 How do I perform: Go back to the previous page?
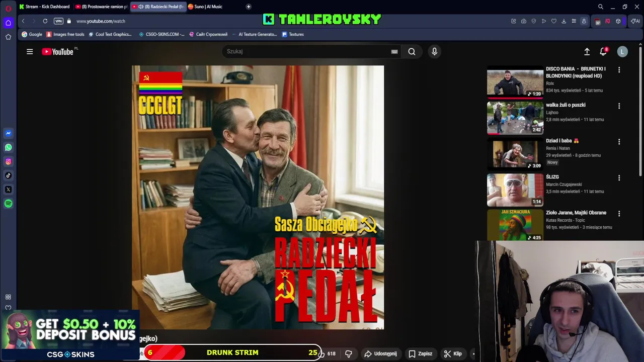coord(23,21)
